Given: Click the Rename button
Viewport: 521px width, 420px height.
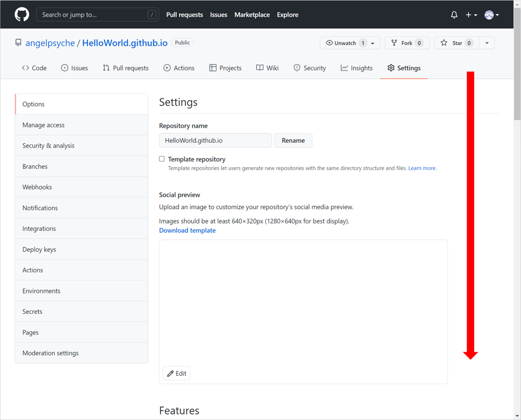Looking at the screenshot, I should pos(293,141).
